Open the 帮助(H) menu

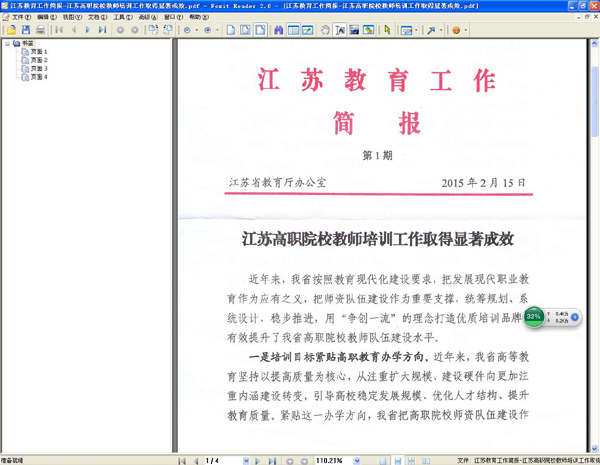point(198,17)
